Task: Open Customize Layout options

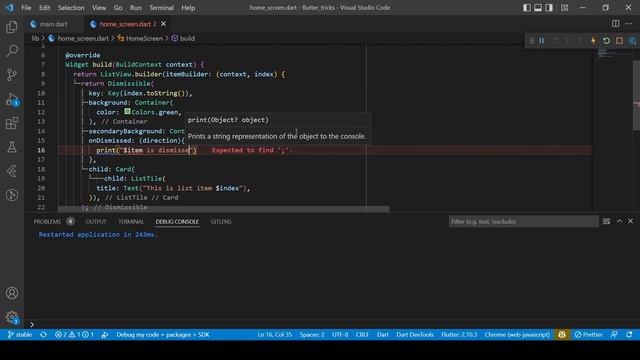Action: coord(564,8)
